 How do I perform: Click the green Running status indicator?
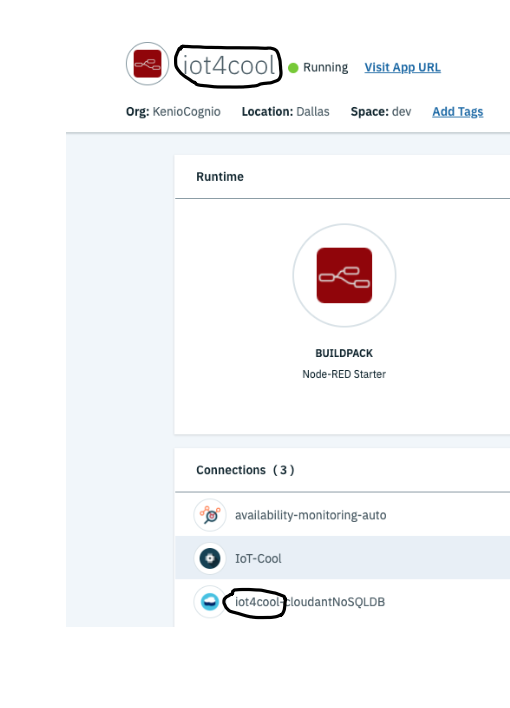293,68
